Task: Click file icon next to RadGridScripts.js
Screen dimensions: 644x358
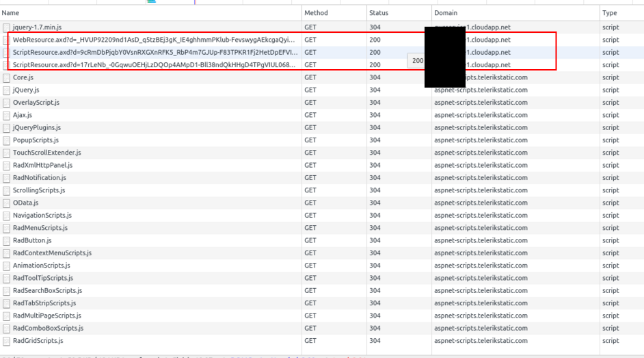Action: click(6, 341)
